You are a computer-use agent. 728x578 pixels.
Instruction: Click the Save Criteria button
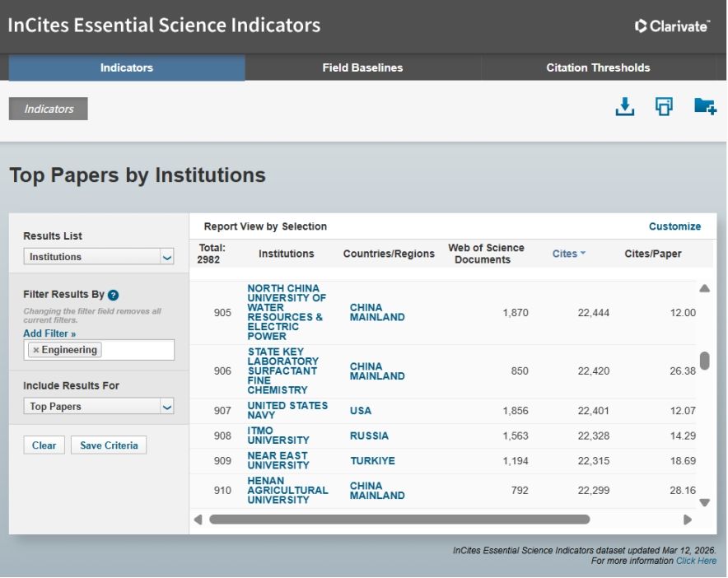[108, 445]
